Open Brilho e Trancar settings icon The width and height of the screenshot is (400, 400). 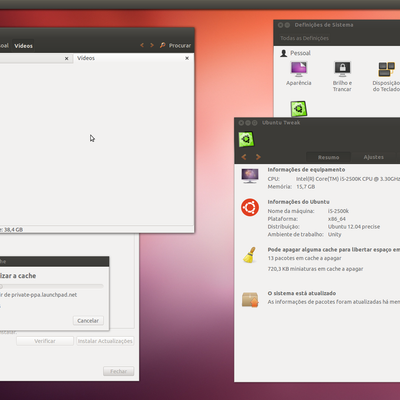tap(342, 69)
